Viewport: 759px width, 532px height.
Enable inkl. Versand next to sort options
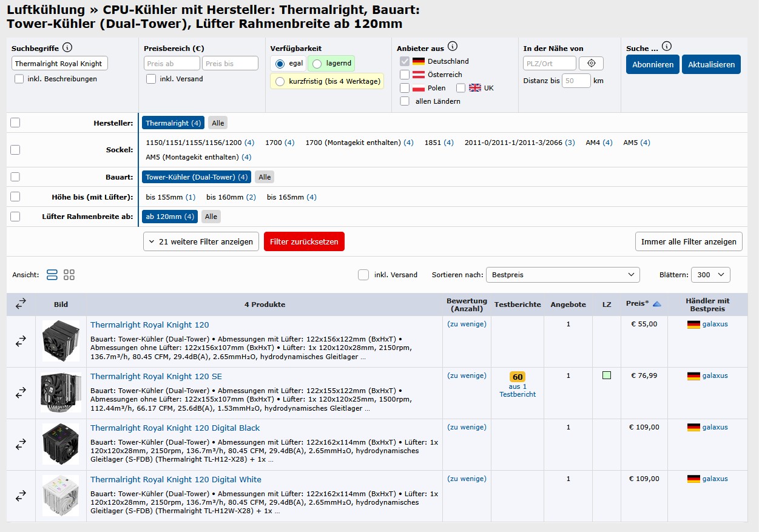tap(363, 275)
